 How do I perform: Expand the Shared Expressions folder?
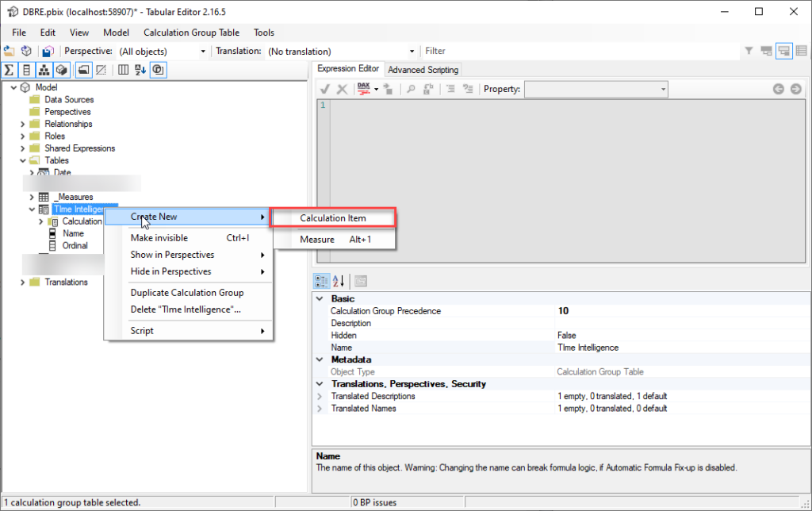[x=23, y=148]
